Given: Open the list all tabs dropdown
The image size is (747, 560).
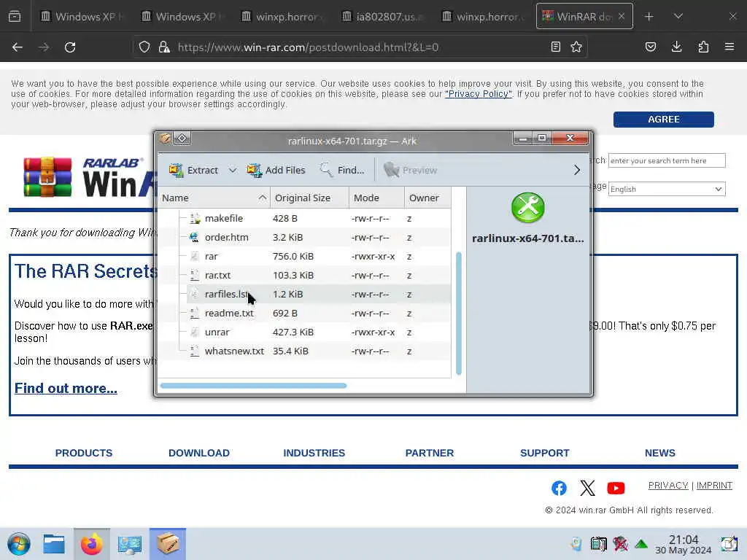Looking at the screenshot, I should click(678, 17).
